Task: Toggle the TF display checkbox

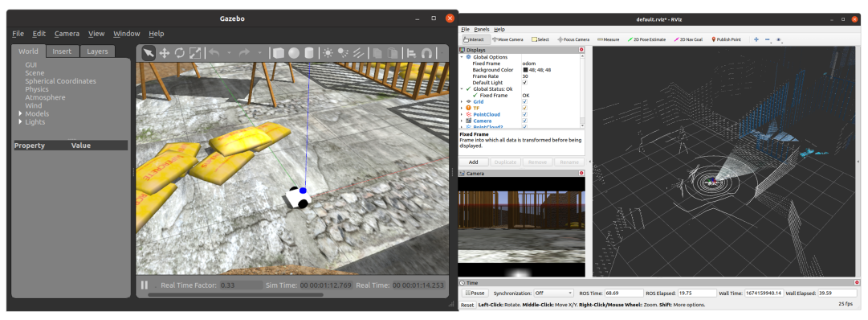Action: point(524,108)
